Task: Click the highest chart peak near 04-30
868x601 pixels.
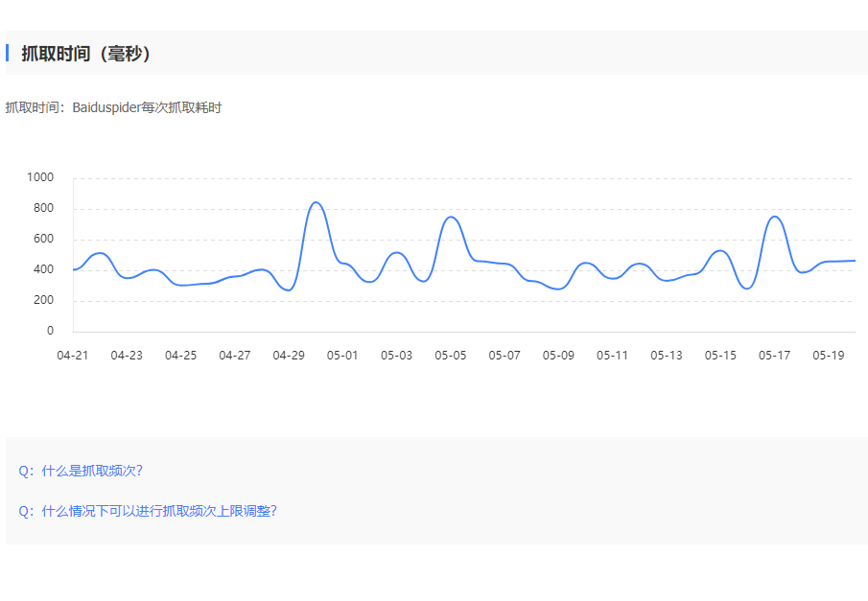Action: [316, 202]
